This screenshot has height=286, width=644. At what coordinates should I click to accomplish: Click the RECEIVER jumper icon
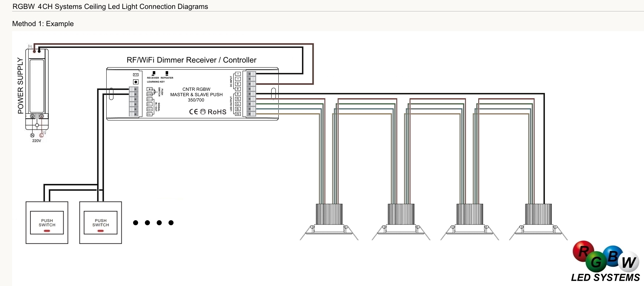(153, 73)
